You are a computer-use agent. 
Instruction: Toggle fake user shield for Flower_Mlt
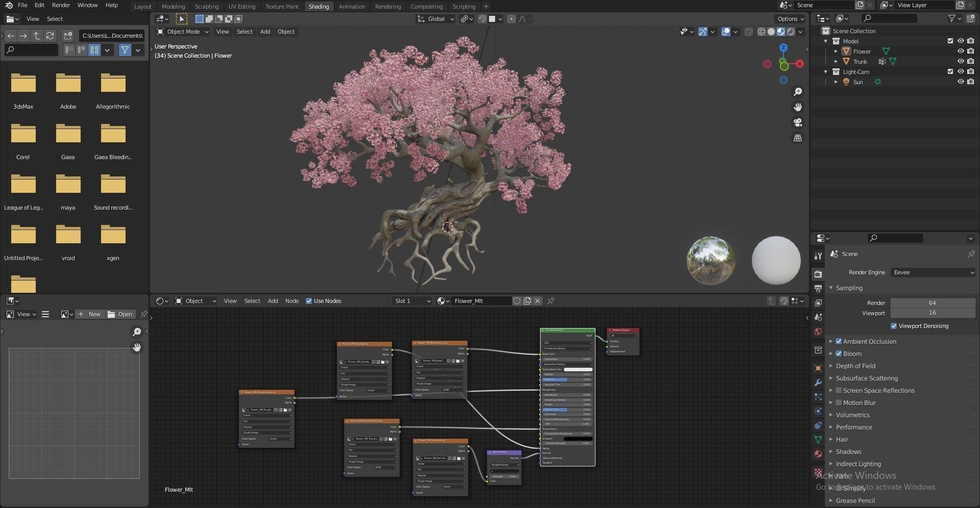pos(517,301)
